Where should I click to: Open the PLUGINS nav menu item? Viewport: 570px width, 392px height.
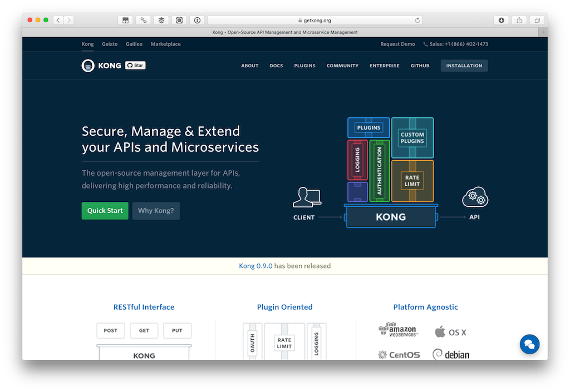click(x=304, y=66)
